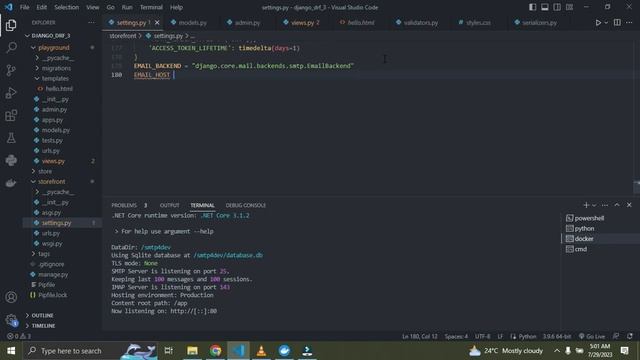Open the DEBUG CONSOLE panel tab
Image resolution: width=640 pixels, height=360 pixels.
246,205
